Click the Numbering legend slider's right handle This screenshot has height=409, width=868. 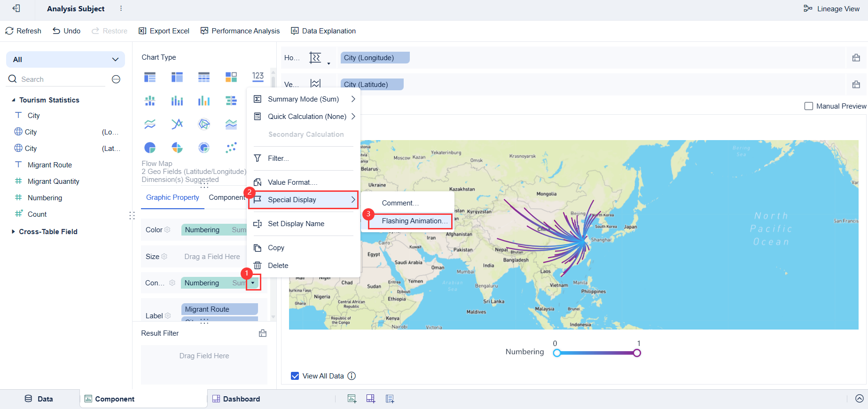point(637,353)
